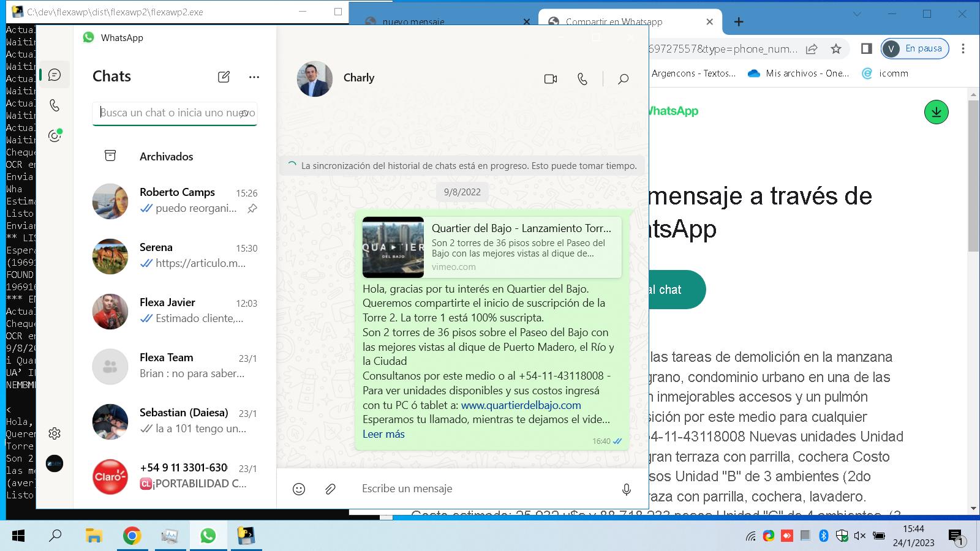Screen dimensions: 980x551
Task: Open Argencons - Textos bookmark
Action: point(693,73)
